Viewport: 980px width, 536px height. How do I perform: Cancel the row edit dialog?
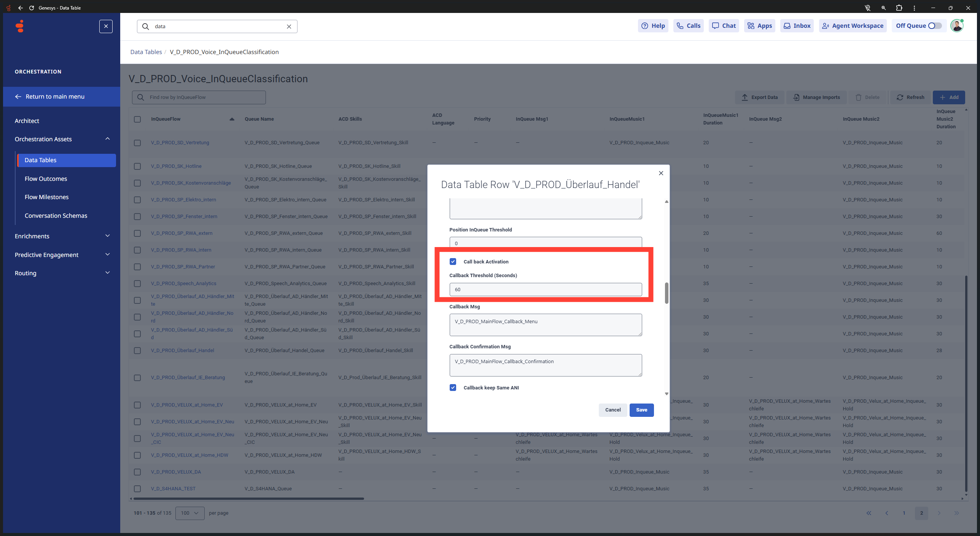(x=612, y=410)
